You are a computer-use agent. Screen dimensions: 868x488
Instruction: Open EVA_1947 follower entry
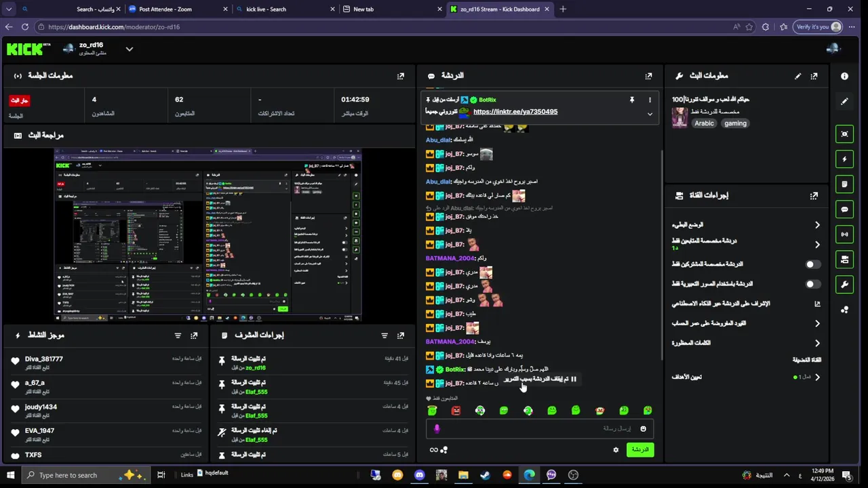click(x=39, y=431)
